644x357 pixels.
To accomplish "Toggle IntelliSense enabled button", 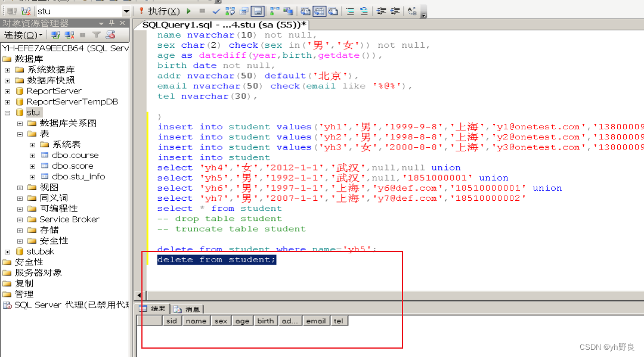I will tap(258, 11).
